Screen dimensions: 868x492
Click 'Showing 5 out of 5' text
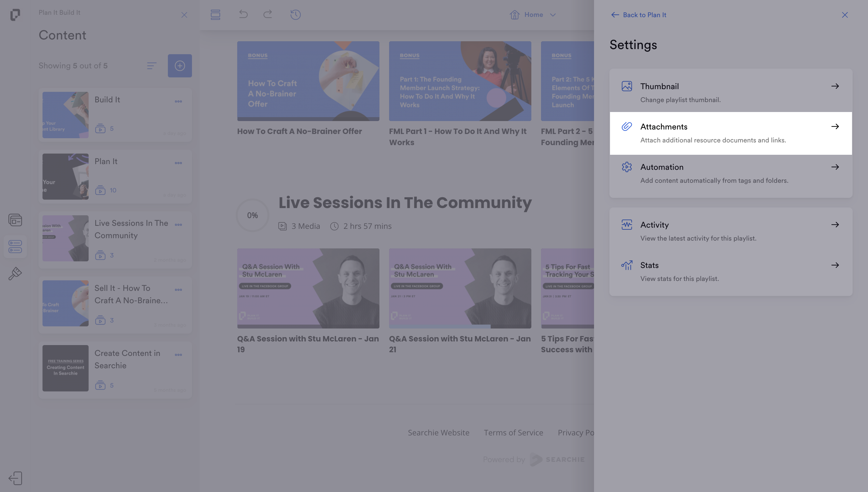[x=73, y=66]
